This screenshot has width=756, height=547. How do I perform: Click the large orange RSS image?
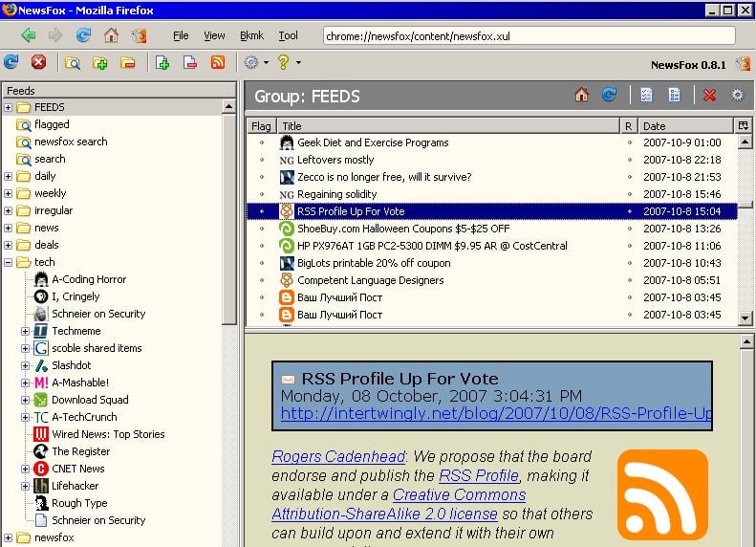662,495
